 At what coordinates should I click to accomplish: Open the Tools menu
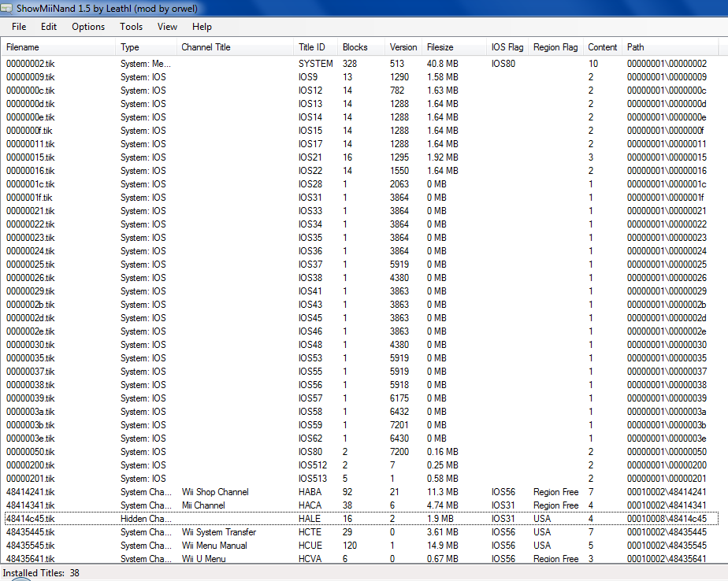click(131, 27)
